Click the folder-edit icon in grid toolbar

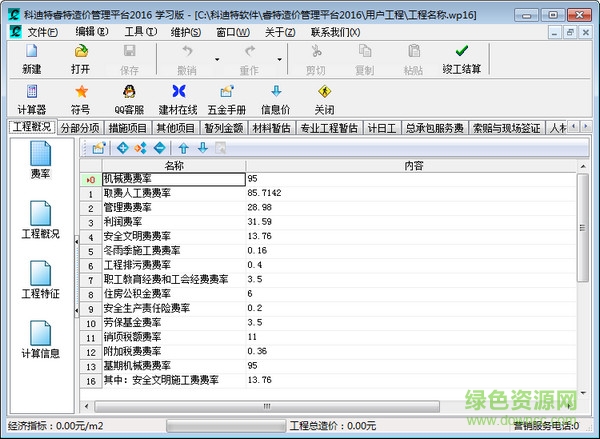(99, 148)
